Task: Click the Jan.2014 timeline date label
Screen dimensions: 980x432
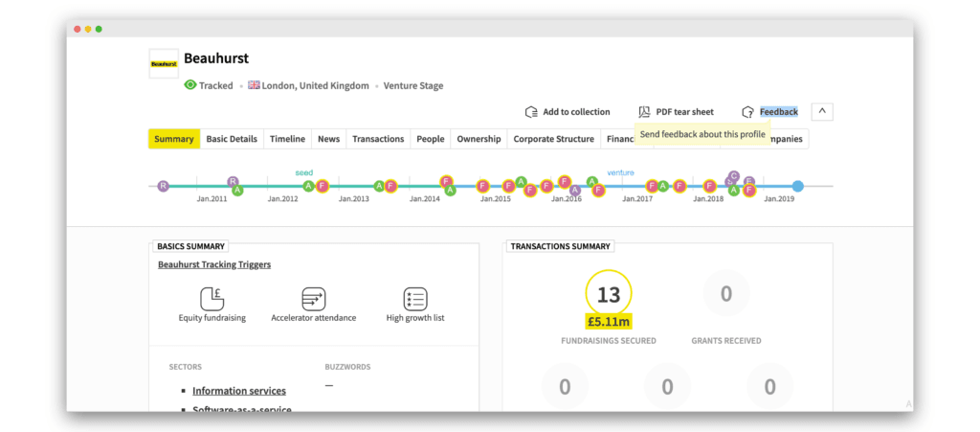Action: coord(425,199)
